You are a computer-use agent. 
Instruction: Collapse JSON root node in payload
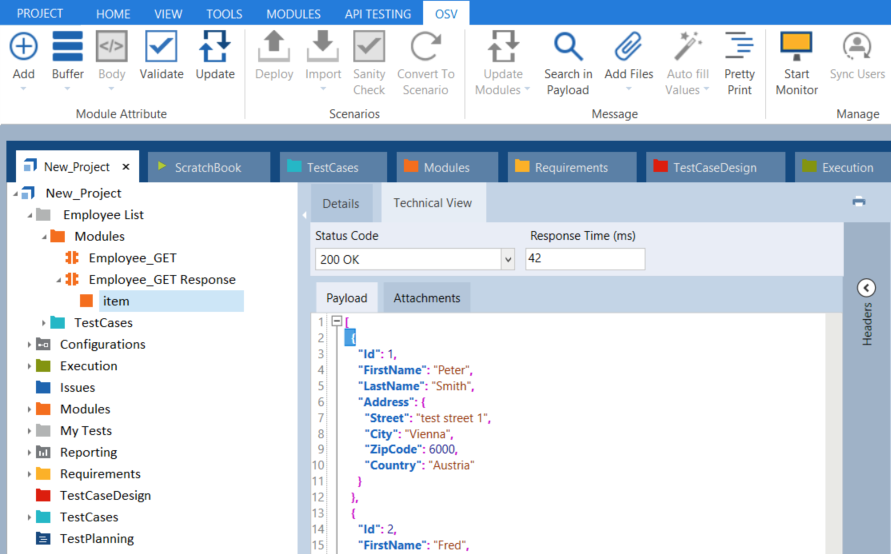(x=336, y=322)
